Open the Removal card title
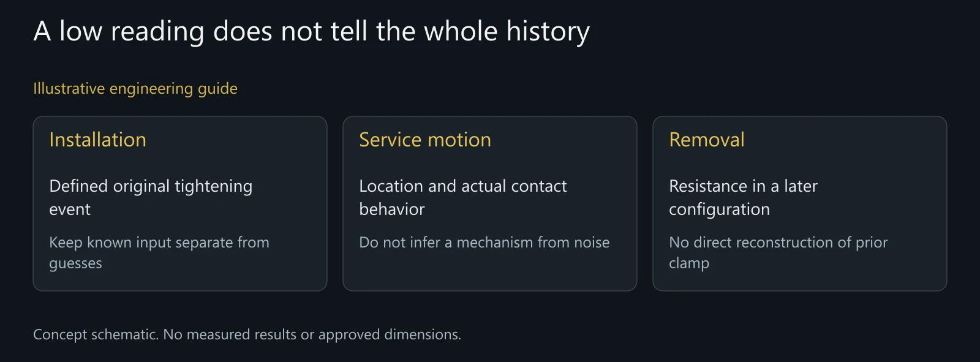 pyautogui.click(x=707, y=140)
